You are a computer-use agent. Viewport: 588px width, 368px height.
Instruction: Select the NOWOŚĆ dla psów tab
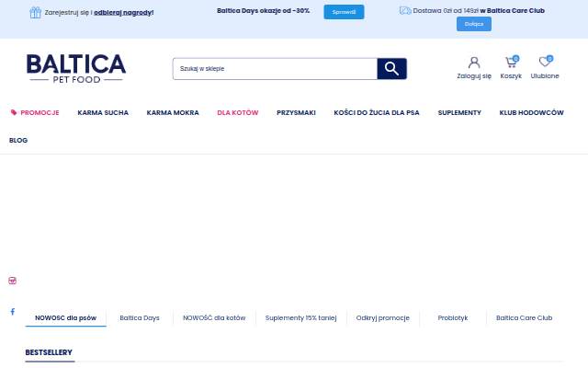coord(65,318)
